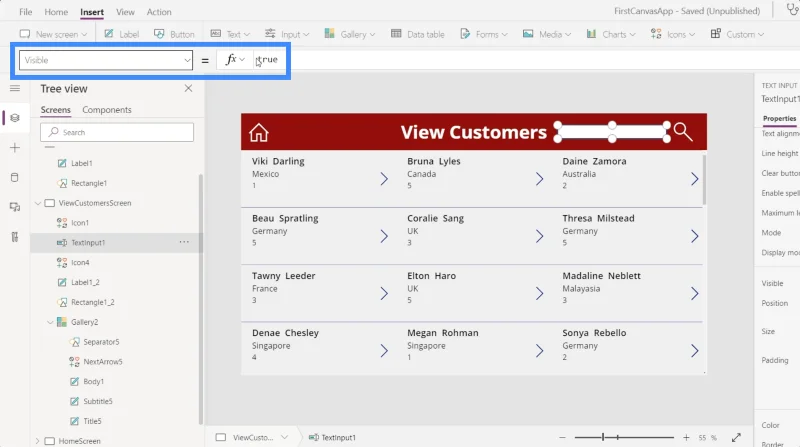800x447 pixels.
Task: Select ViewCustomersScreen in the tree
Action: click(95, 203)
